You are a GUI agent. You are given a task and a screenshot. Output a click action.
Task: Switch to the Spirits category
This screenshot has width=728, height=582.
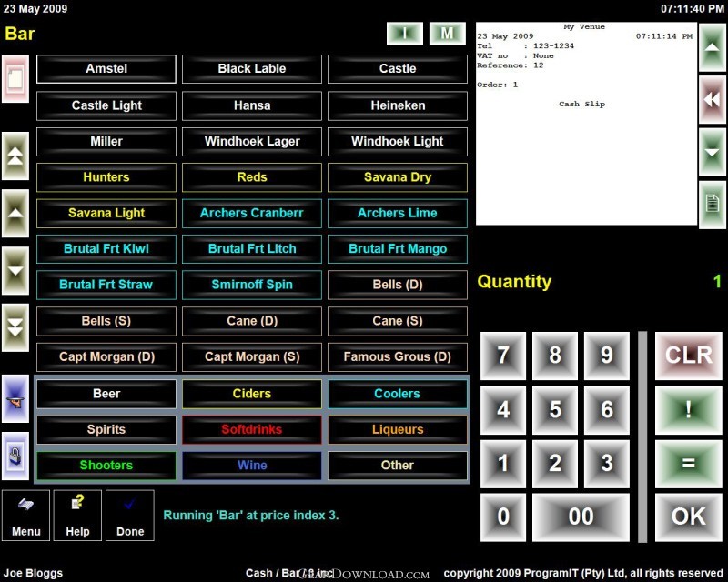click(x=106, y=429)
